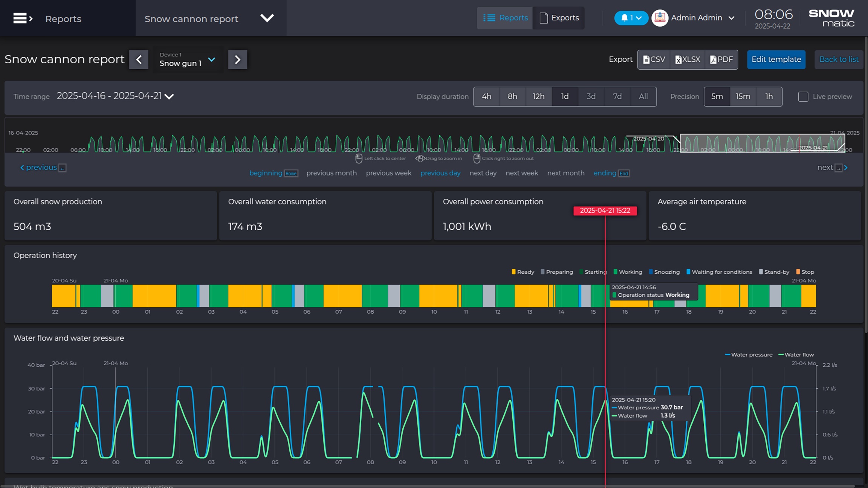Select the 7d display duration
Image resolution: width=868 pixels, height=488 pixels.
(x=617, y=96)
